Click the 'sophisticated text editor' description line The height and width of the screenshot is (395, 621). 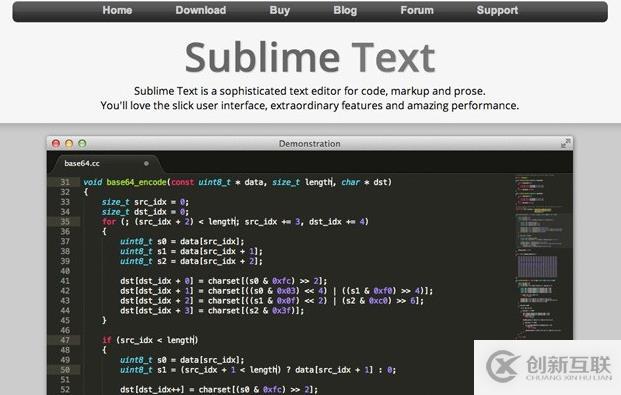click(310, 91)
